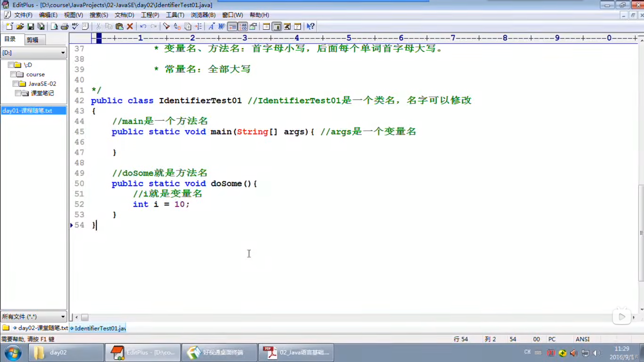The width and height of the screenshot is (644, 362).
Task: Open the file filter 所有文件 dropdown
Action: pyautogui.click(x=63, y=316)
